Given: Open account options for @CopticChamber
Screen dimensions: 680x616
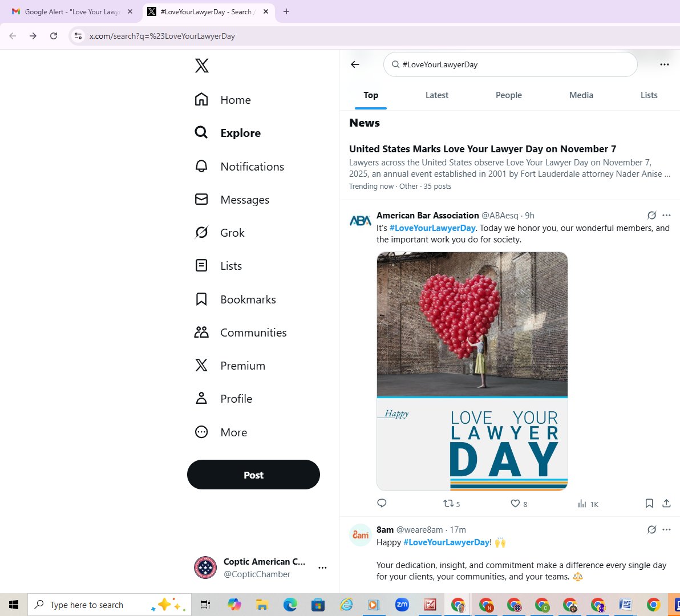Looking at the screenshot, I should click(x=322, y=568).
